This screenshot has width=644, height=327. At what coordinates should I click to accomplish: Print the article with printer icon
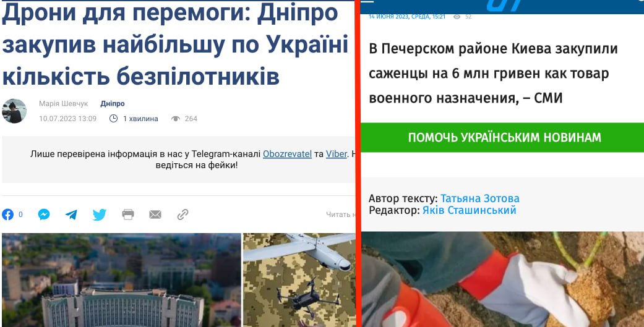(x=128, y=214)
